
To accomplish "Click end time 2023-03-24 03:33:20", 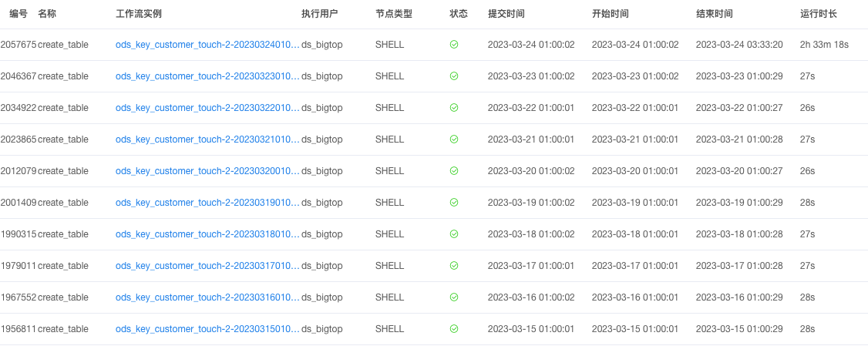I will tap(739, 45).
